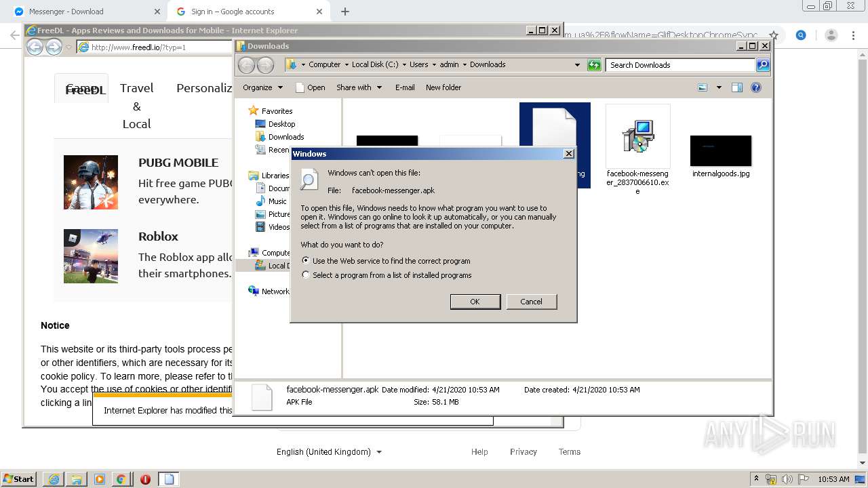Create a New folder from the toolbar
This screenshot has height=488, width=868.
point(443,87)
